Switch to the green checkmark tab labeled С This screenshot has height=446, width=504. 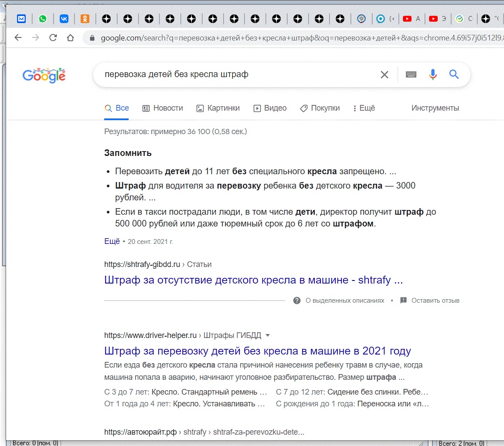tap(464, 19)
